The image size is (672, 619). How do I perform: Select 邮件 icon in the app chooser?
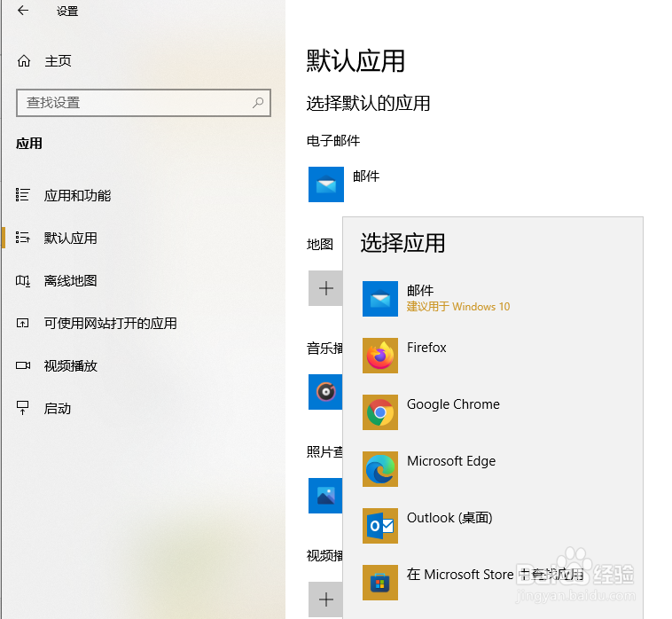380,299
